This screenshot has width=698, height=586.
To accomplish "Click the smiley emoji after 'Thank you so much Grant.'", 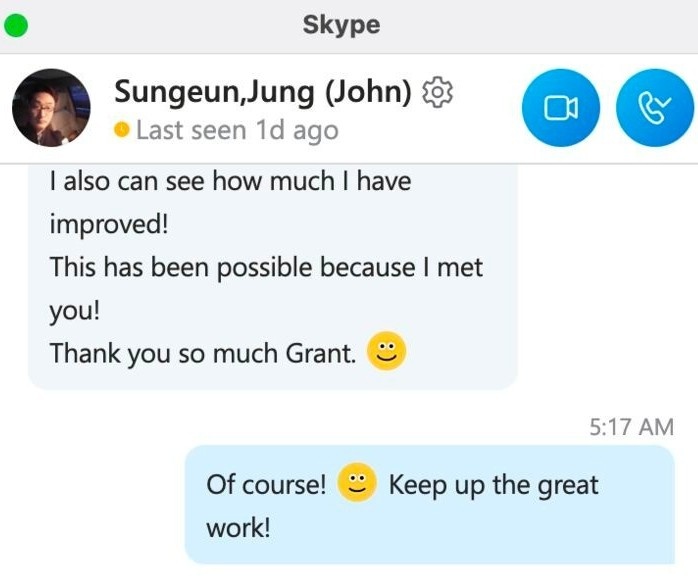I will 386,351.
